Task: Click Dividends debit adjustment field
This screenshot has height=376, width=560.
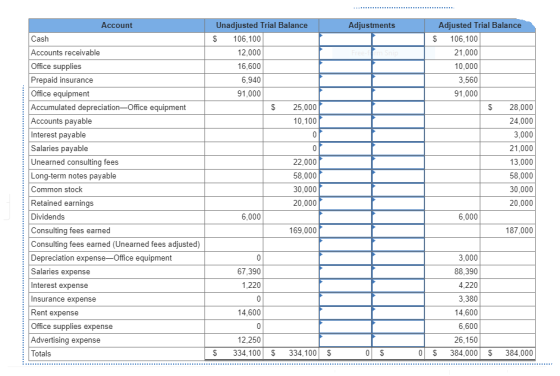Action: (x=345, y=217)
